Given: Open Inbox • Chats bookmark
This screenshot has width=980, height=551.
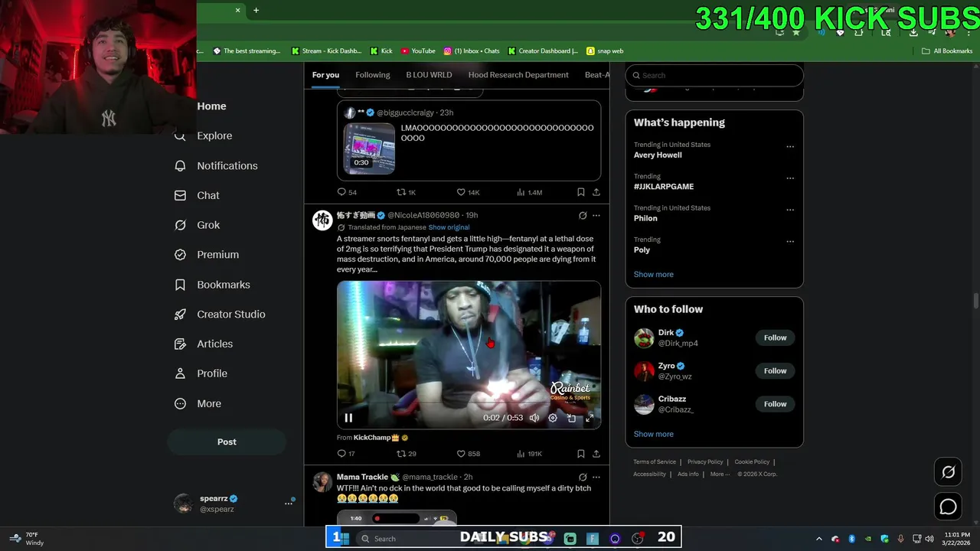Looking at the screenshot, I should [472, 51].
